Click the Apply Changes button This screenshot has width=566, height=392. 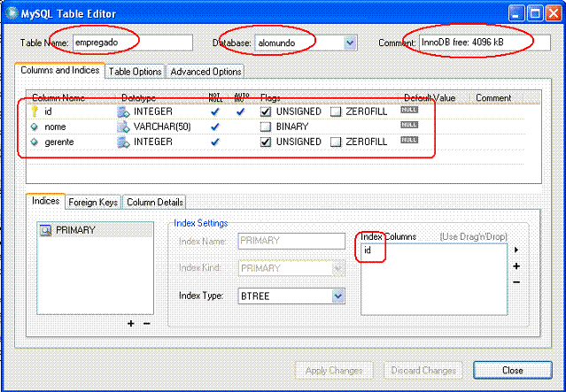pyautogui.click(x=334, y=371)
